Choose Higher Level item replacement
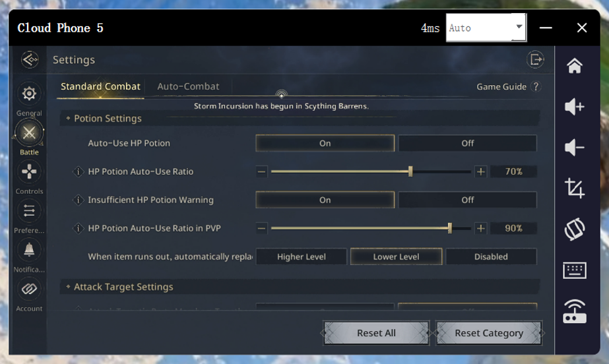This screenshot has height=364, width=609. (302, 257)
